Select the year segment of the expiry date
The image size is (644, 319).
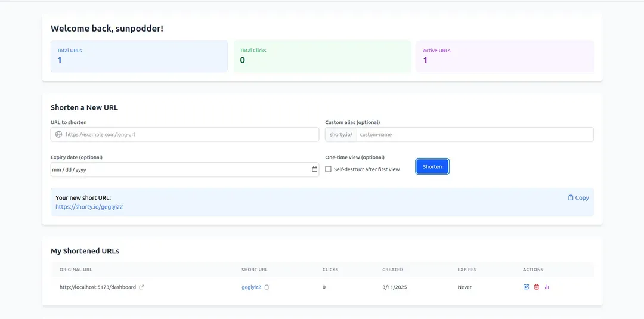coord(80,170)
